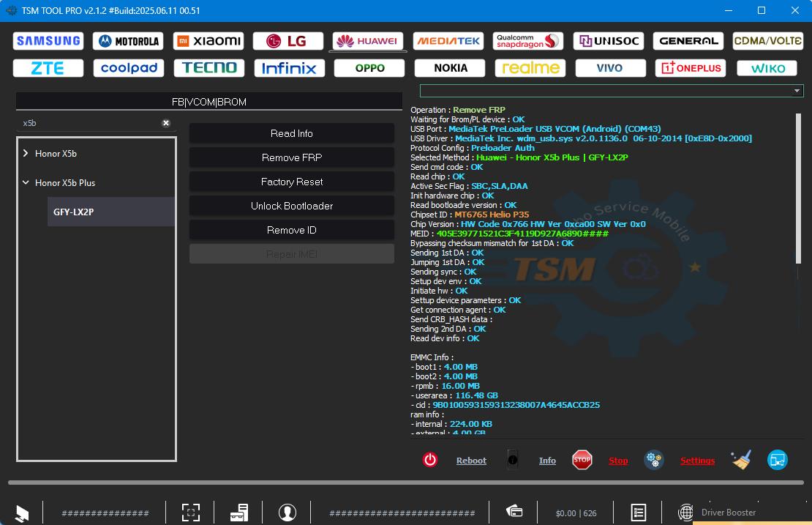
Task: Click the bottom-left pointer hand icon
Action: (22, 513)
